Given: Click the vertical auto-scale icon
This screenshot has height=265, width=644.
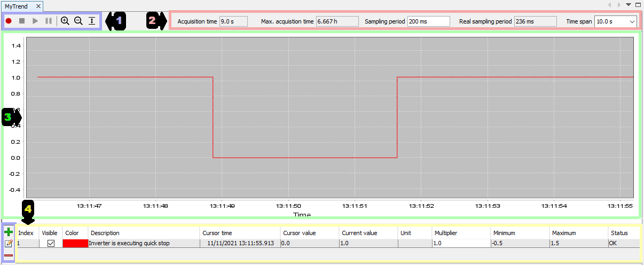Looking at the screenshot, I should (x=92, y=21).
